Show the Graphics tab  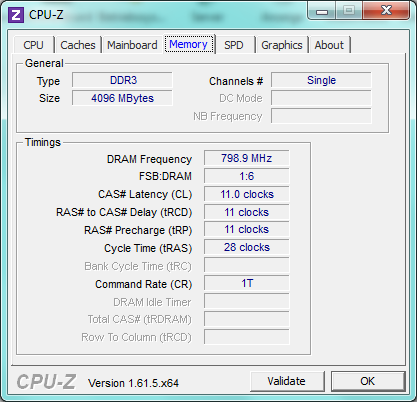point(282,45)
